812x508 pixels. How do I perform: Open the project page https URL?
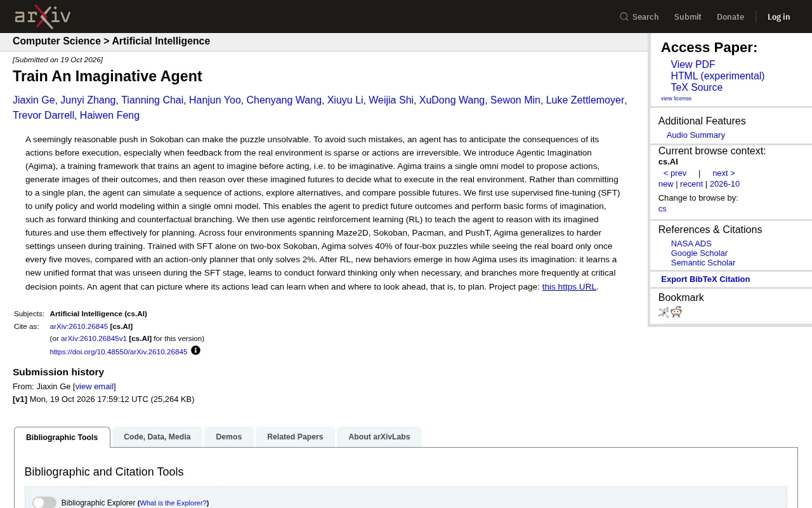569,287
